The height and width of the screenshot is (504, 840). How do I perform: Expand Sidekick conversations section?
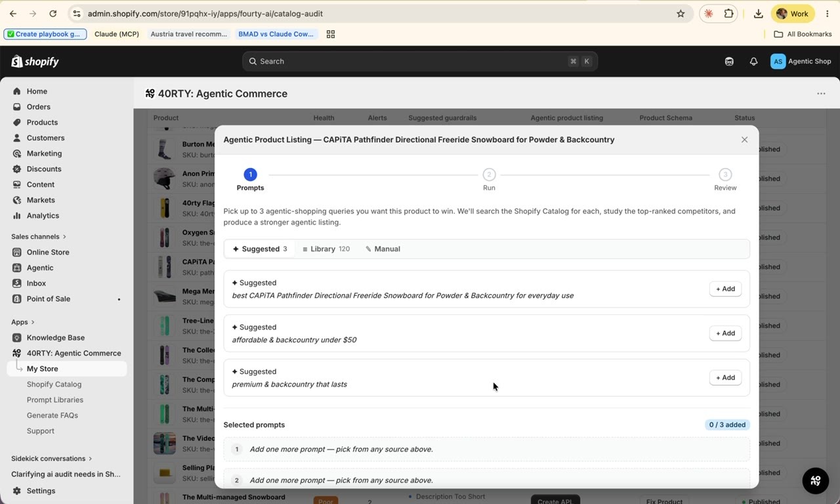pos(52,459)
